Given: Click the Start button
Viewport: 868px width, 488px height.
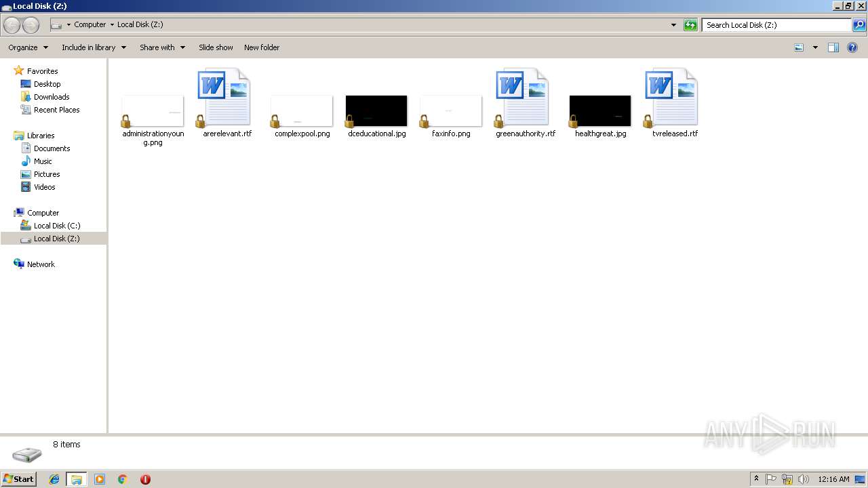Looking at the screenshot, I should coord(19,479).
